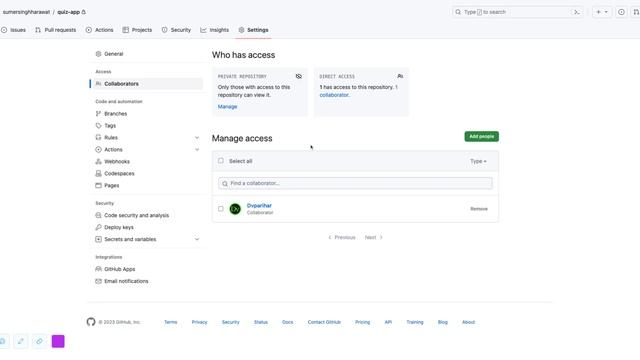Open the About footer link
640x360 pixels.
coord(468,322)
